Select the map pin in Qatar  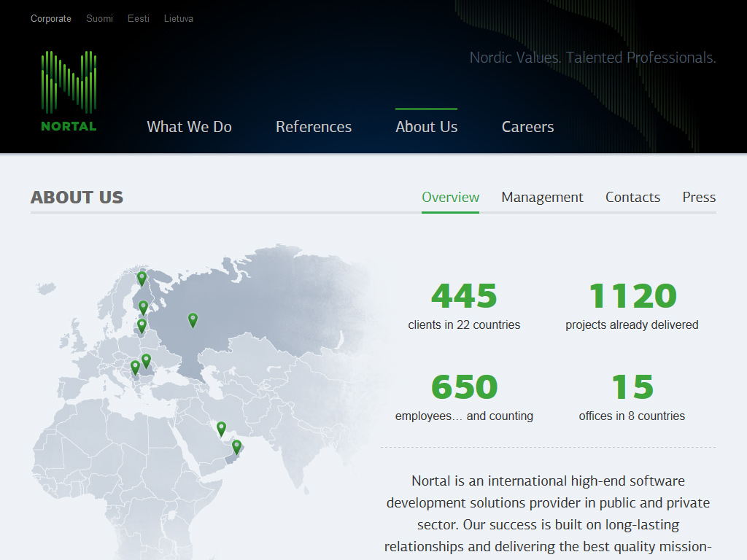click(221, 428)
